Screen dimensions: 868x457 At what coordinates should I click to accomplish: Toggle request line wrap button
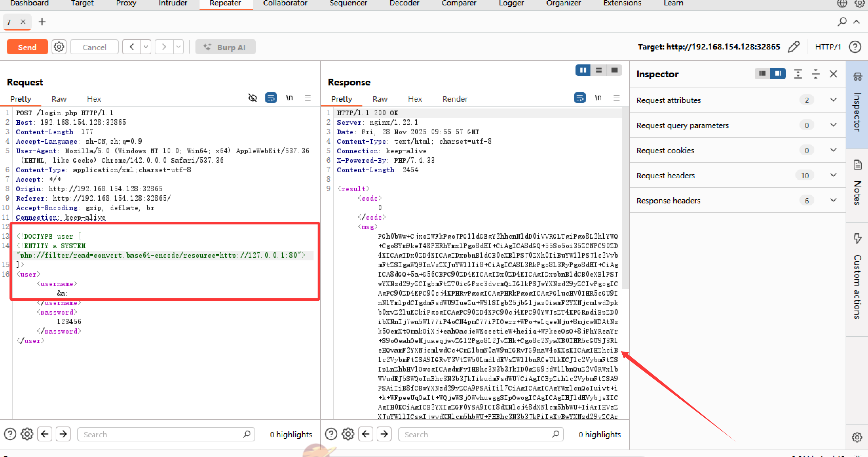(271, 98)
